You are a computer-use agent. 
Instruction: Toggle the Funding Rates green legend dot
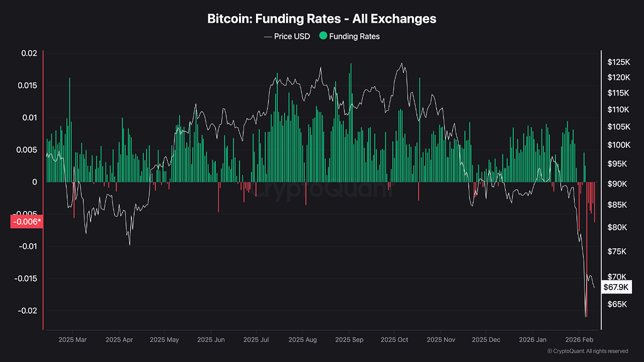(x=323, y=36)
